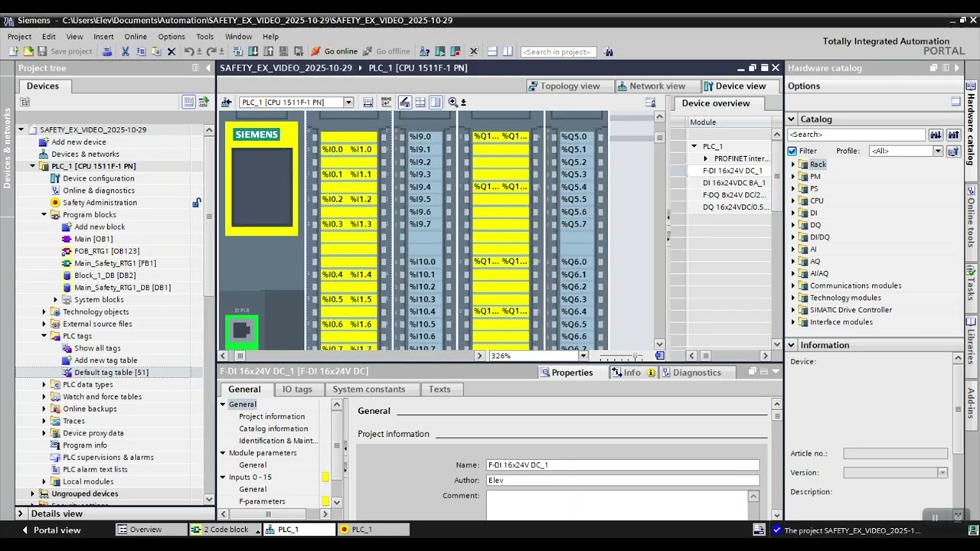Open the 326% zoom level dropdown
The height and width of the screenshot is (551, 980).
coord(583,356)
